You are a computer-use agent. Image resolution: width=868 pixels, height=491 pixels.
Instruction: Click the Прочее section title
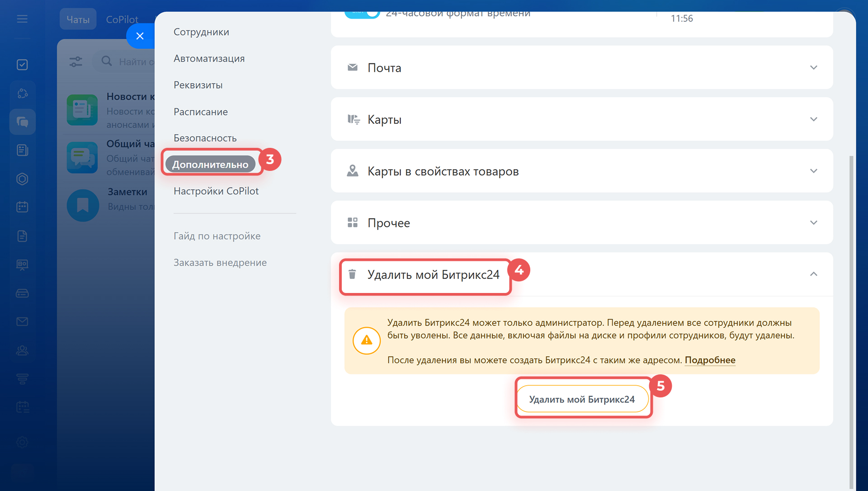(x=389, y=222)
